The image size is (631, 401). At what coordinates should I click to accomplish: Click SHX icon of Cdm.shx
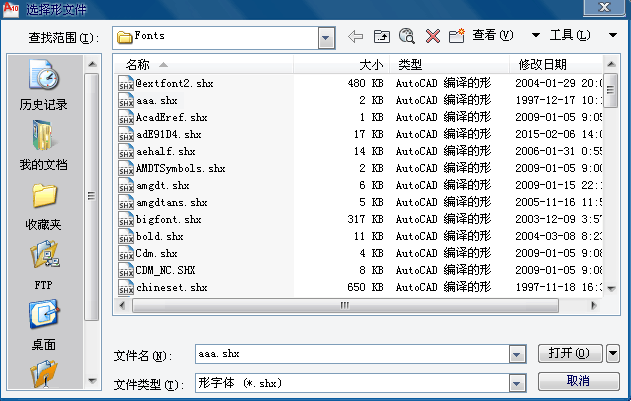[126, 253]
